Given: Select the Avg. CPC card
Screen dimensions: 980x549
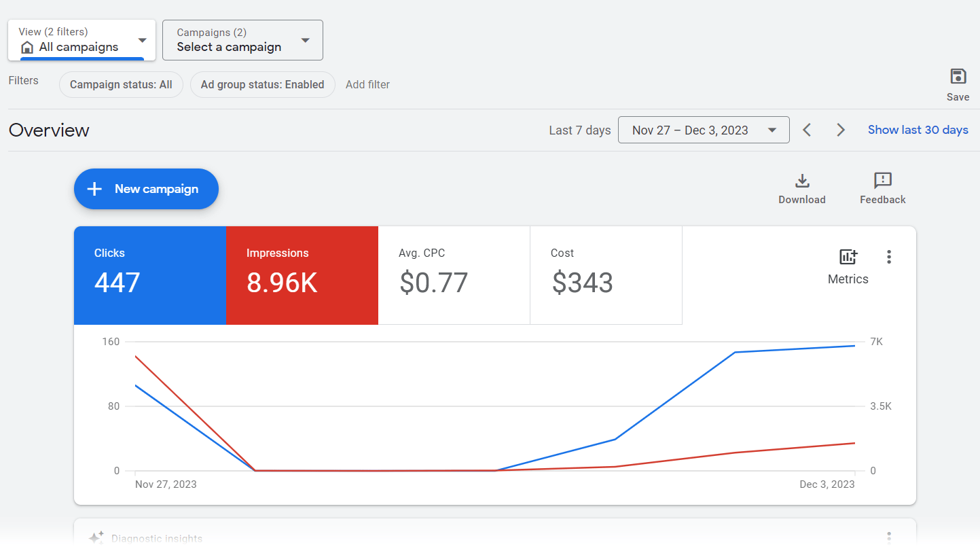Looking at the screenshot, I should pyautogui.click(x=454, y=274).
